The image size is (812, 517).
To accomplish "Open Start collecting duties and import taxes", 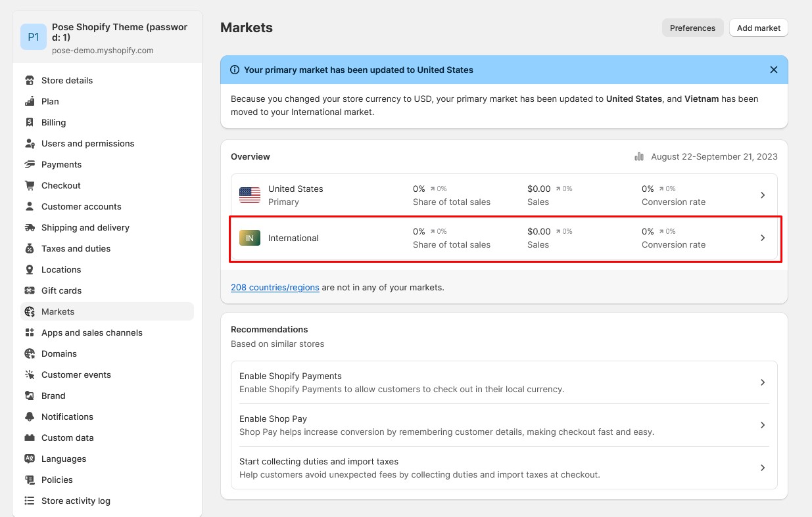I will click(x=504, y=468).
